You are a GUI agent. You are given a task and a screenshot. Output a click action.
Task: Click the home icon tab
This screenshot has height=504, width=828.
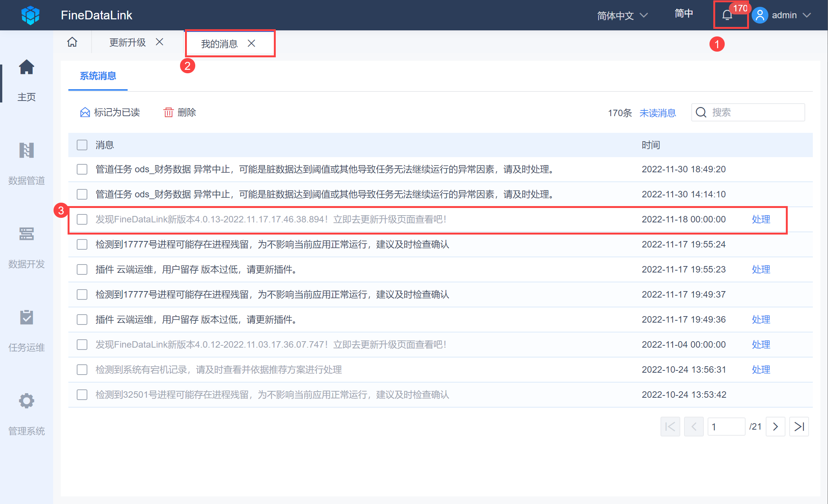(x=72, y=42)
